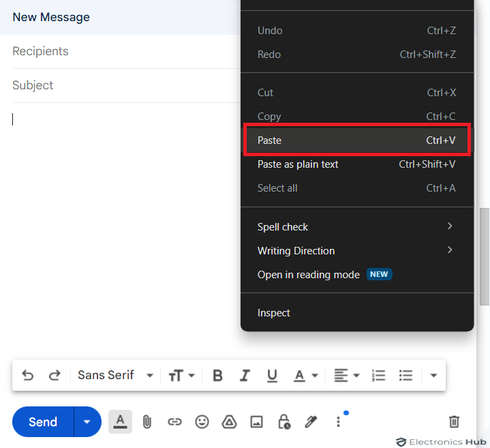Insert a signature with the pen icon
This screenshot has width=490, height=448.
pyautogui.click(x=311, y=421)
